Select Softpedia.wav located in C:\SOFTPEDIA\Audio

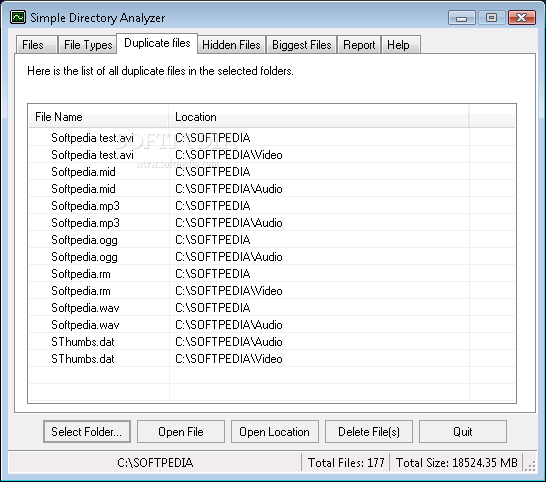pyautogui.click(x=272, y=325)
